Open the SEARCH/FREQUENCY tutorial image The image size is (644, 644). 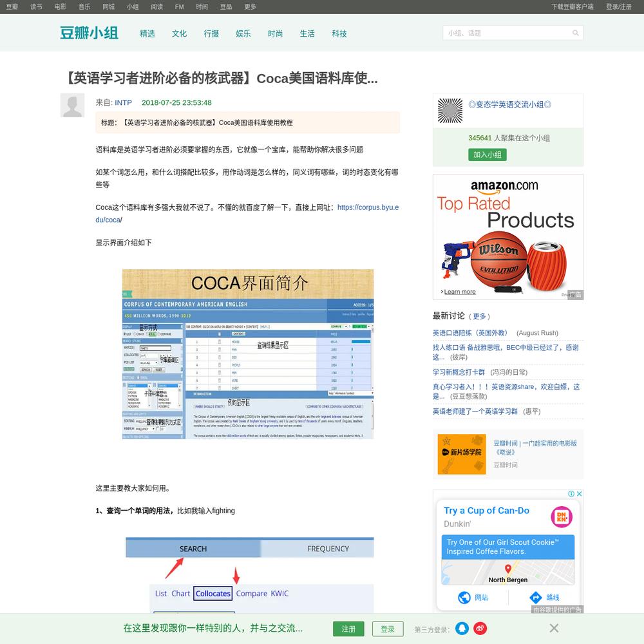(x=250, y=575)
